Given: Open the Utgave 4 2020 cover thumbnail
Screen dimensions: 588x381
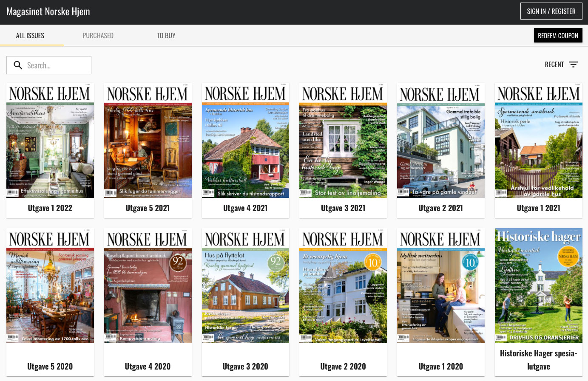Looking at the screenshot, I should coord(148,286).
